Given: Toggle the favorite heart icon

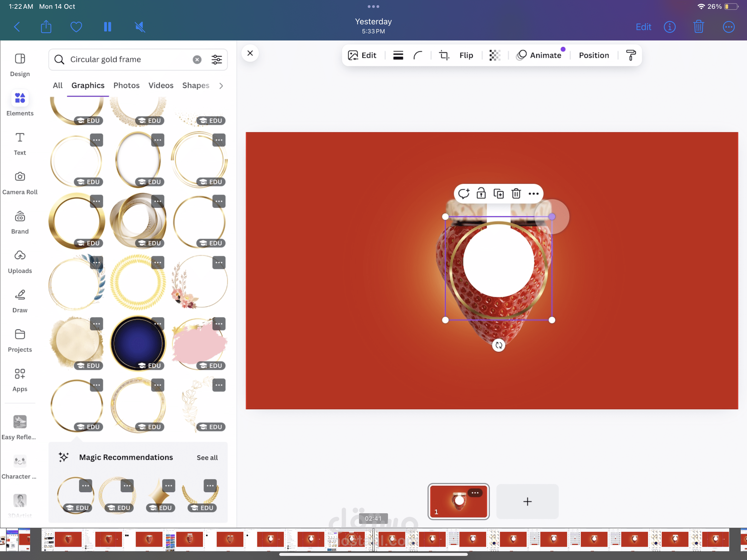Looking at the screenshot, I should [76, 27].
